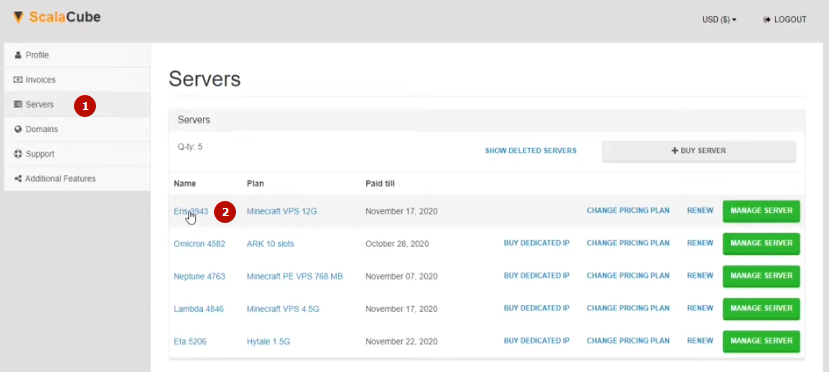
Task: Click the 'Paid till' column header
Action: [x=380, y=184]
